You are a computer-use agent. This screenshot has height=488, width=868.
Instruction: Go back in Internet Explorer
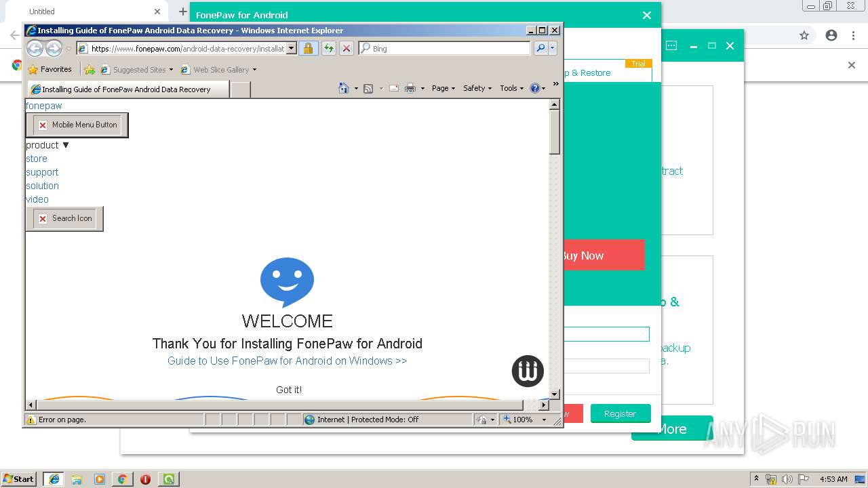click(x=35, y=48)
